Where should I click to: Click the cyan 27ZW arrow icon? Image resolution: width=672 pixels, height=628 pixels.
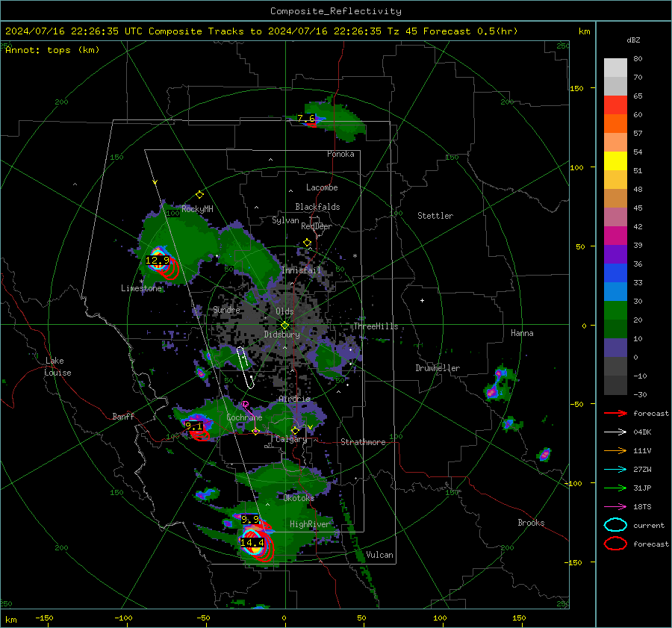coord(615,470)
